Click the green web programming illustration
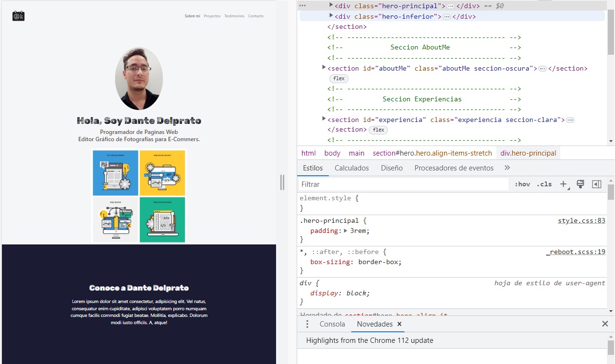 pyautogui.click(x=162, y=220)
